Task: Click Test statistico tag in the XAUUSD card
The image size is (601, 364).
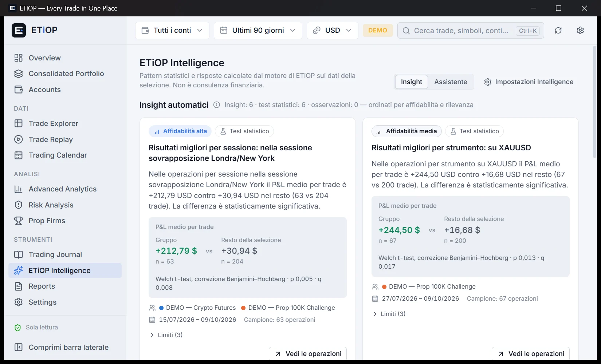Action: pyautogui.click(x=474, y=131)
